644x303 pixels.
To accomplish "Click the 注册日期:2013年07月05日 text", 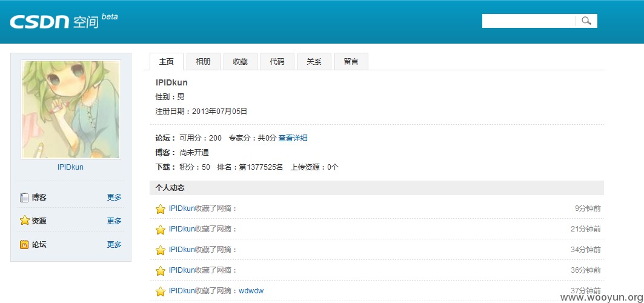I will tap(201, 112).
